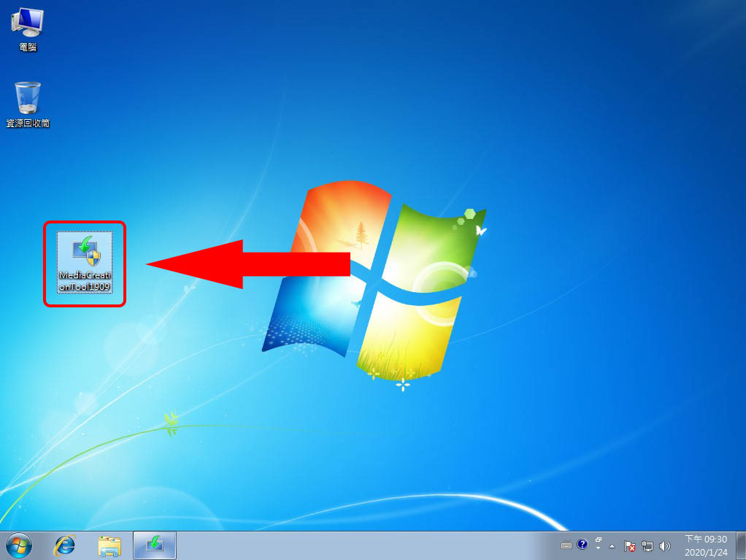
Task: Launch Internet Explorer from the taskbar
Action: coord(65,545)
